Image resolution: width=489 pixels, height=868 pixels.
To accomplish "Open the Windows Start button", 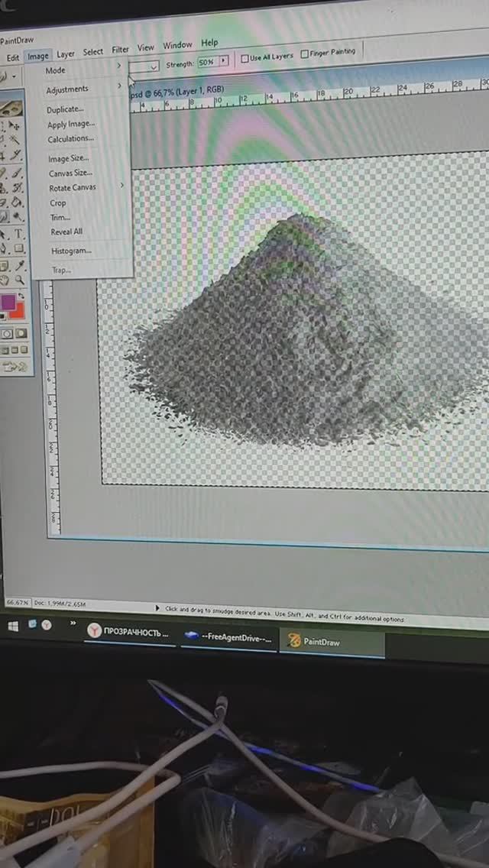I will pos(13,626).
